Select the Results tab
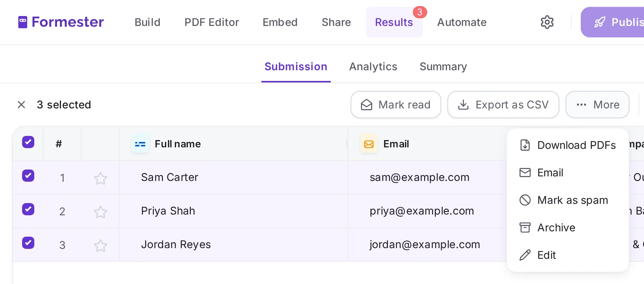This screenshot has height=284, width=644. pyautogui.click(x=394, y=22)
